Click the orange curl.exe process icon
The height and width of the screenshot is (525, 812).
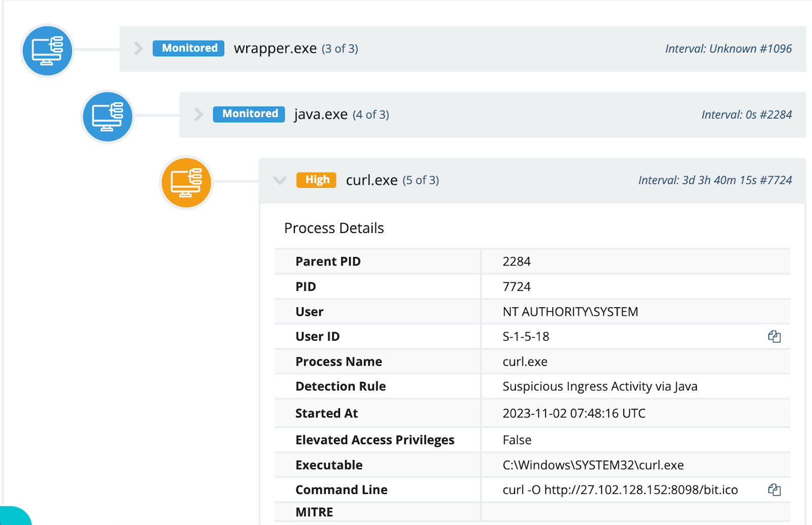[186, 182]
